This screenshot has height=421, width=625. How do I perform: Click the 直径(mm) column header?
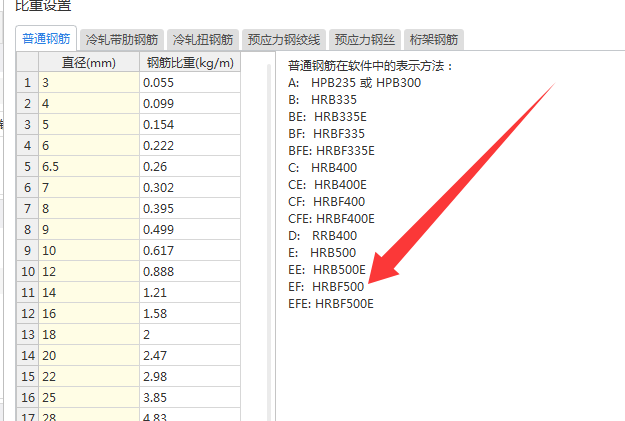(89, 62)
